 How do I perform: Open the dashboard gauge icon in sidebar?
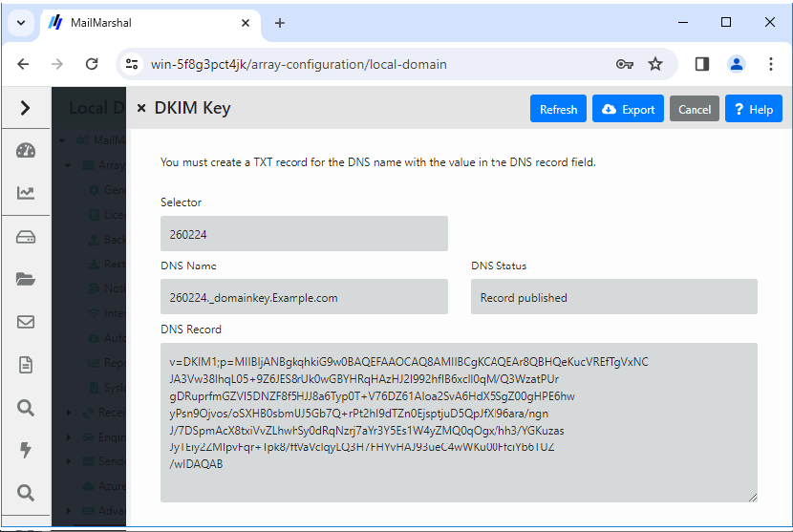(x=25, y=150)
